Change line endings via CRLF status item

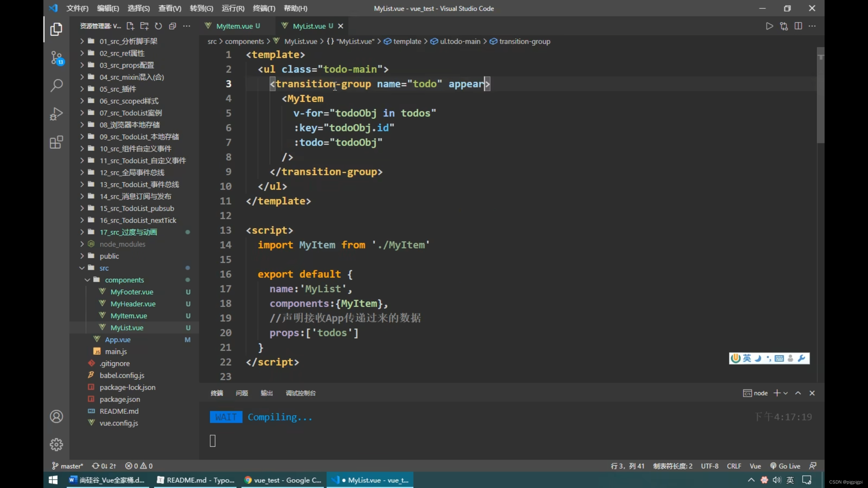(x=734, y=466)
